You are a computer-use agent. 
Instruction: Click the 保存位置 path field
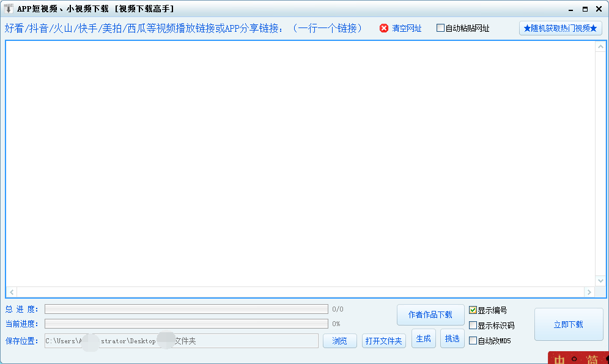tap(182, 341)
